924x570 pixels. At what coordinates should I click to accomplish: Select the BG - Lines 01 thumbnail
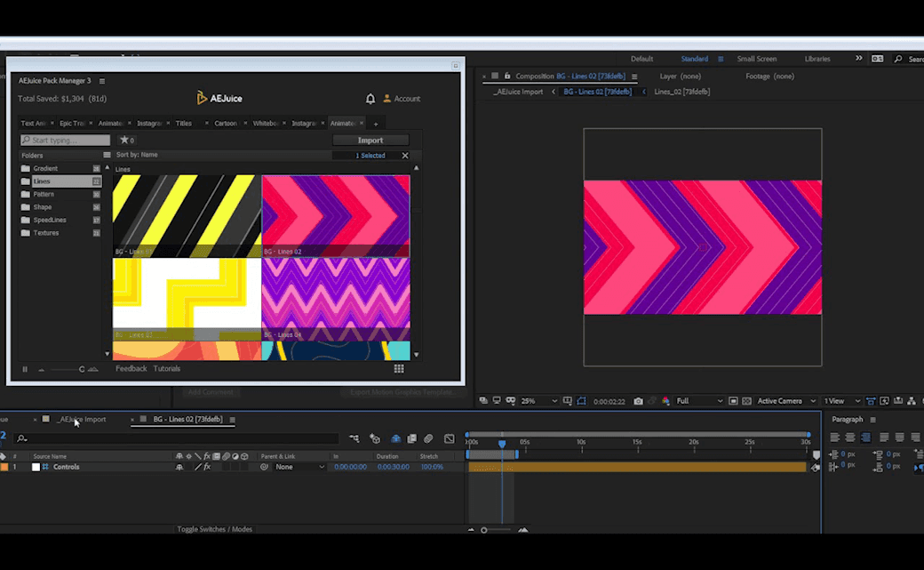click(x=187, y=215)
